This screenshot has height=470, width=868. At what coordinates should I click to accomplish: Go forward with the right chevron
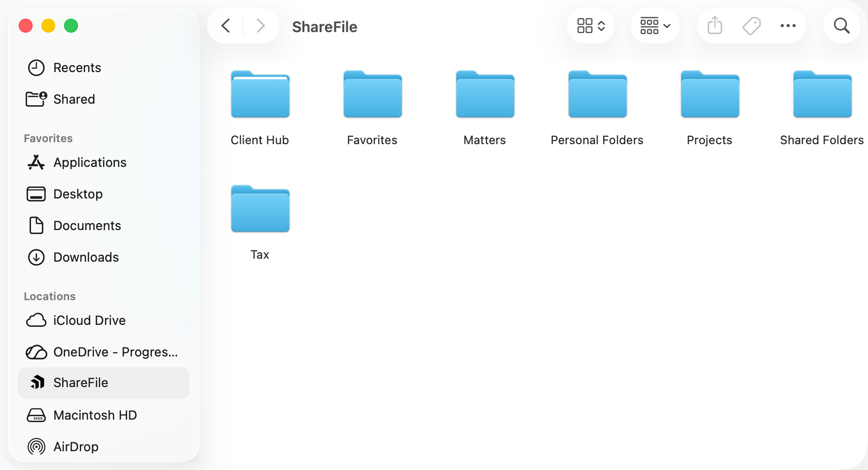[x=260, y=26]
